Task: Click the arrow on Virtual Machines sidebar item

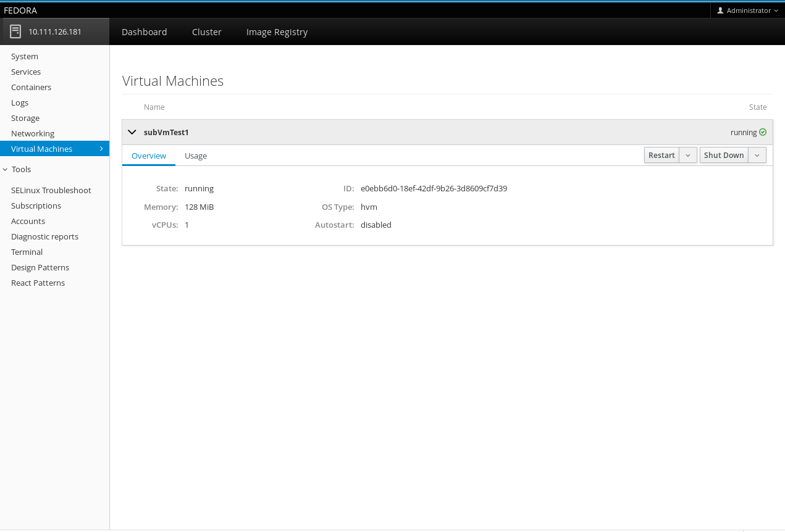Action: (101, 149)
